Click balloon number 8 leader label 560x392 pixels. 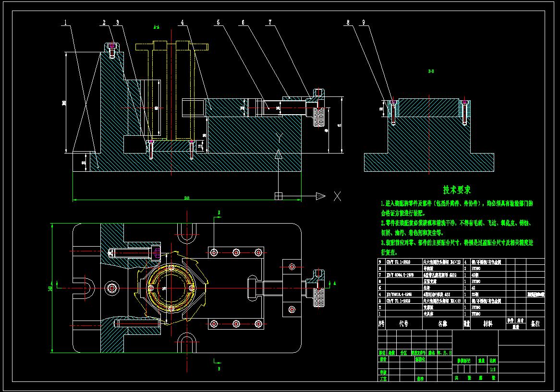click(348, 23)
